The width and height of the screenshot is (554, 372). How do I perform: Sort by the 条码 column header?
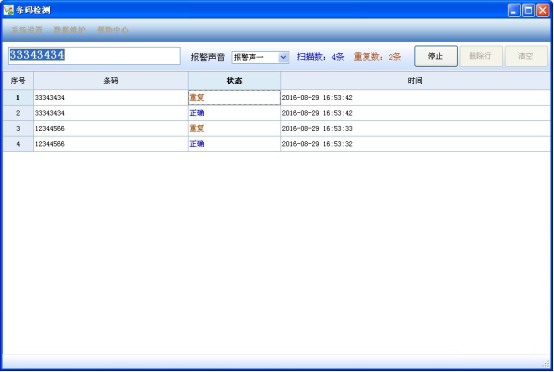pos(111,81)
